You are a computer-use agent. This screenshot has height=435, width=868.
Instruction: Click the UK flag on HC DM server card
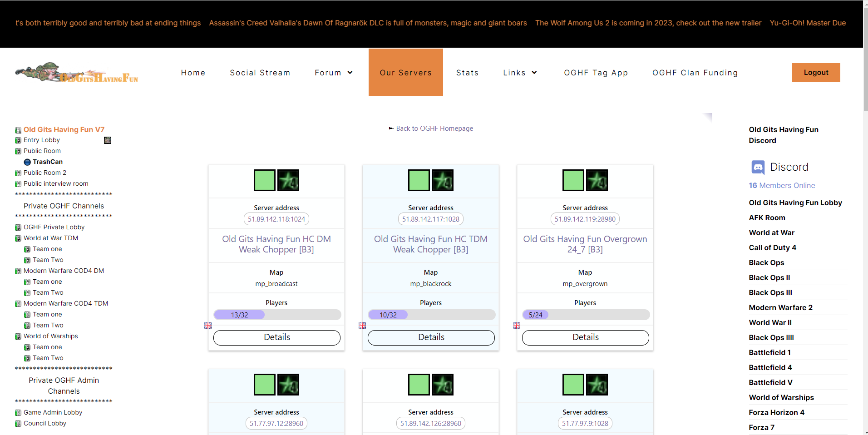[x=208, y=326]
